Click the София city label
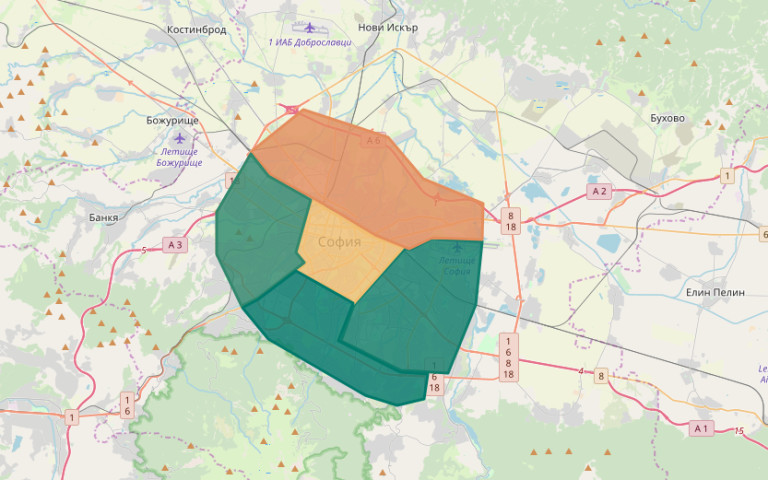768x480 pixels. tap(340, 242)
